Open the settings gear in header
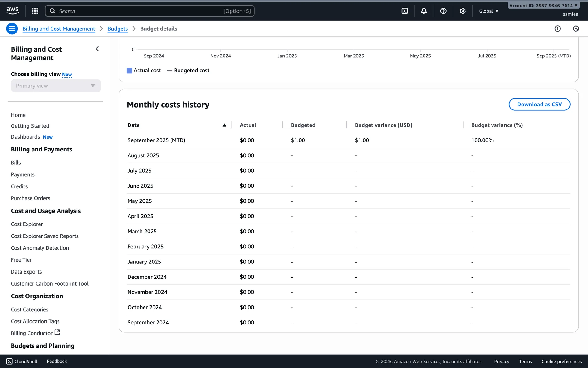Screen dimensions: 588x368 pyautogui.click(x=462, y=11)
